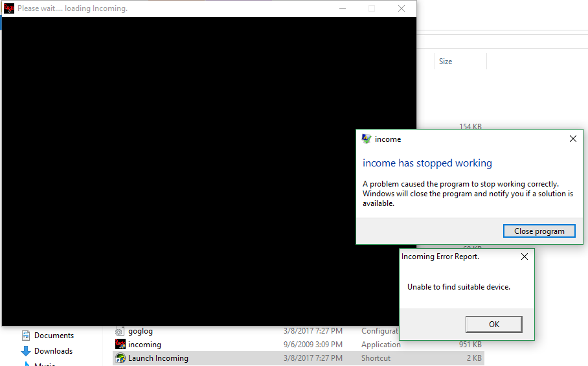Click Close program in income crash dialog

pos(539,231)
